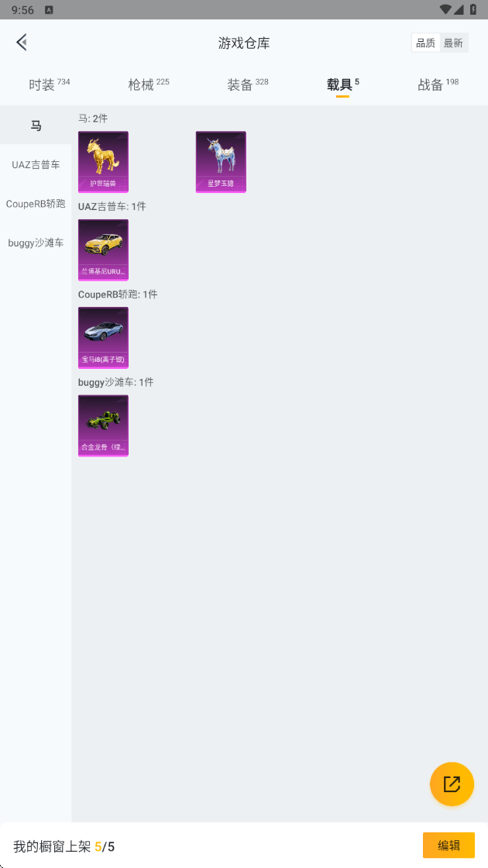This screenshot has height=868, width=488.
Task: Tap the 编辑 edit button
Action: pyautogui.click(x=448, y=846)
